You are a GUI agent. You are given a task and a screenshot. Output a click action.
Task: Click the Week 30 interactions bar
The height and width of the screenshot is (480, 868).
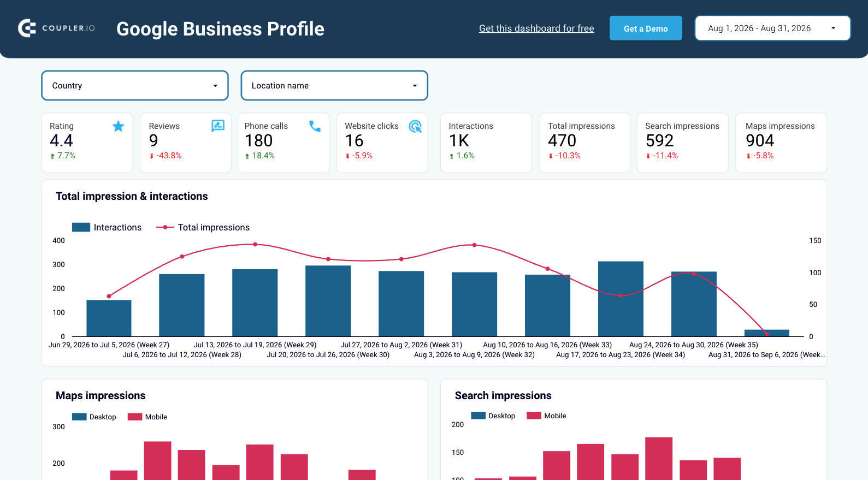[328, 301]
